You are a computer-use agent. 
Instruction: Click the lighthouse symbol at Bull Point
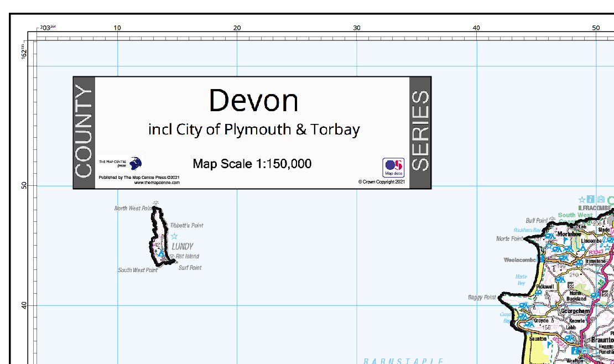tap(552, 219)
